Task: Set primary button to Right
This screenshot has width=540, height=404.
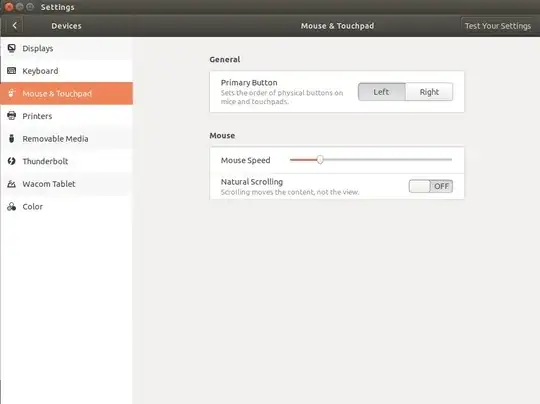Action: point(429,92)
